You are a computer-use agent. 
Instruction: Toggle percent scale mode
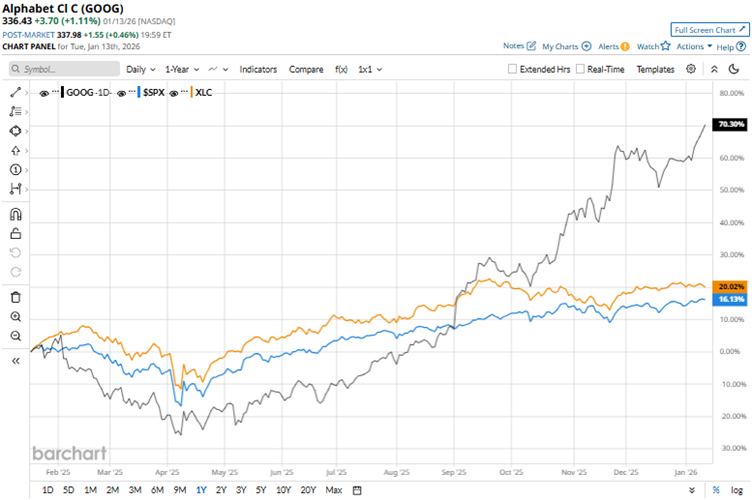pos(716,490)
